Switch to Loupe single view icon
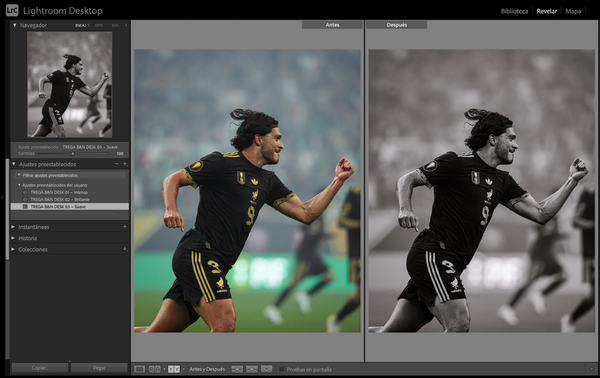The height and width of the screenshot is (378, 600). [140, 369]
